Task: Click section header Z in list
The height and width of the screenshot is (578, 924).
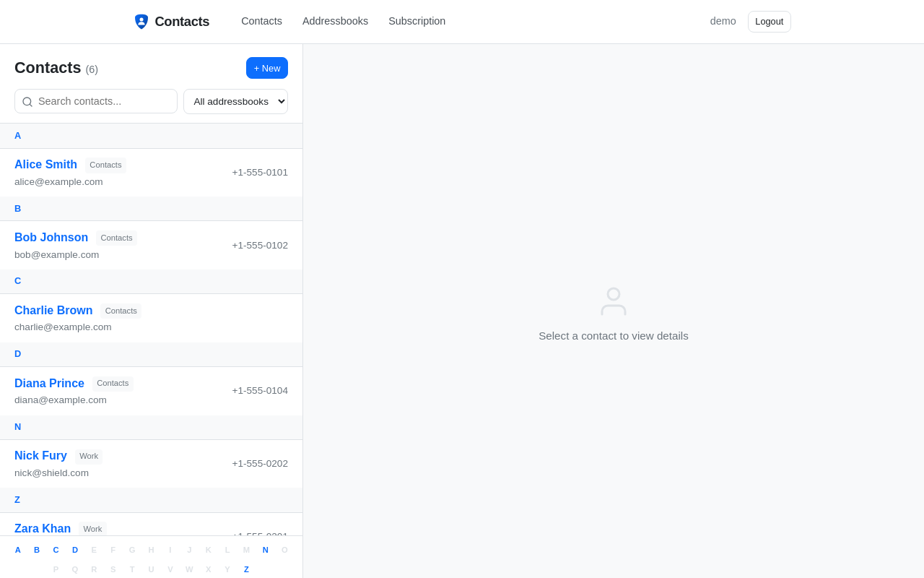Action: [x=151, y=500]
